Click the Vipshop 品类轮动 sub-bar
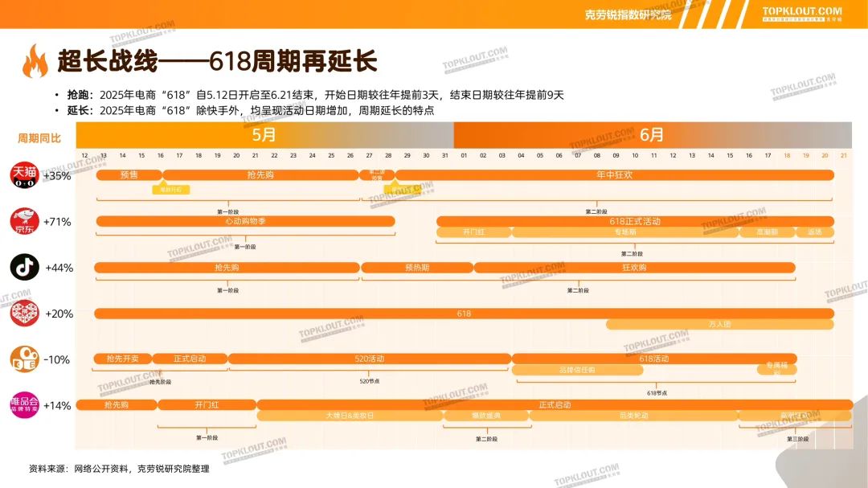 pyautogui.click(x=634, y=416)
